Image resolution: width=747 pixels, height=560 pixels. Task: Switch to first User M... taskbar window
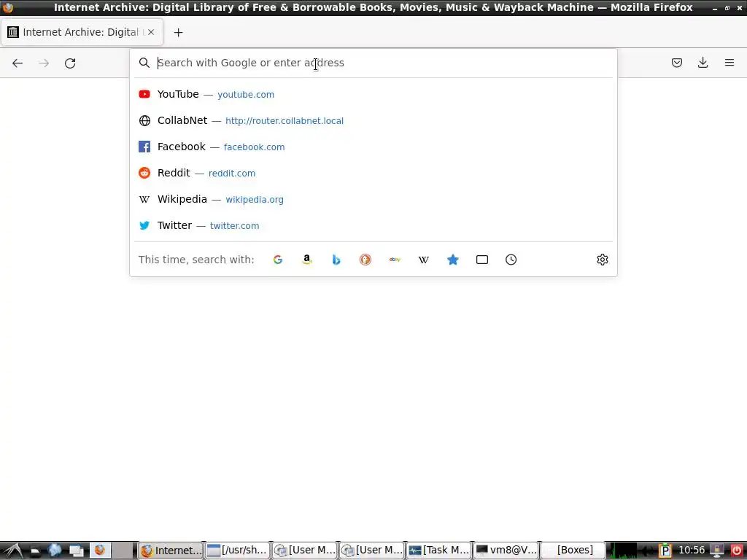tap(305, 551)
